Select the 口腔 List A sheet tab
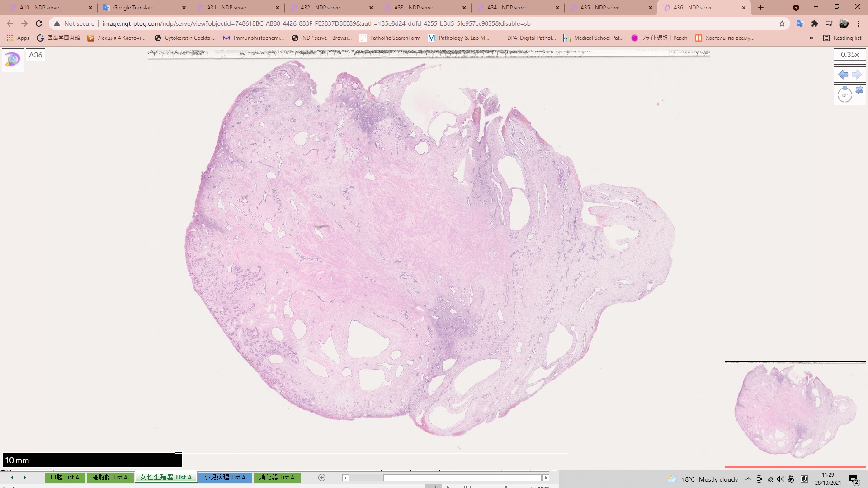This screenshot has height=488, width=868. pos(65,477)
